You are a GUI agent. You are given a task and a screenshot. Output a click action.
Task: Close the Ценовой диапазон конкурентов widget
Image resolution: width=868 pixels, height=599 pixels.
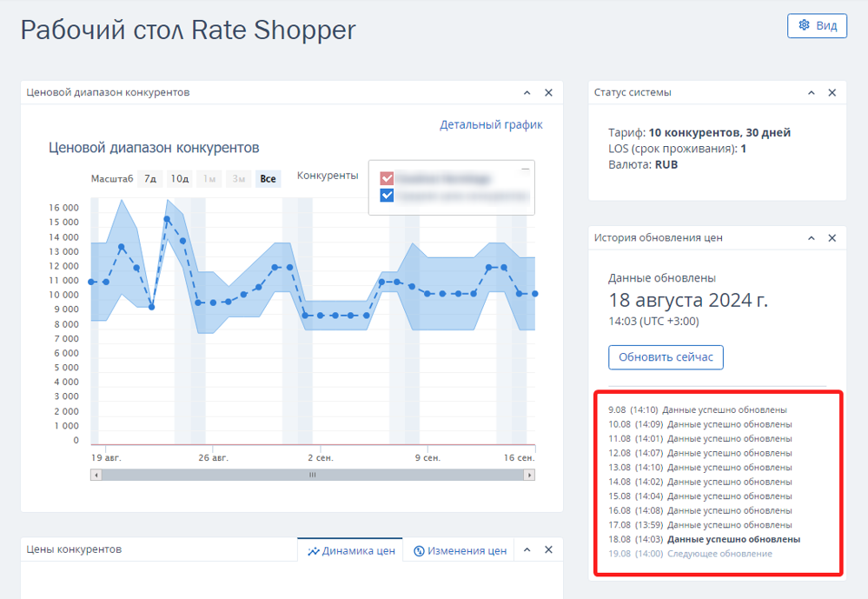pos(548,92)
